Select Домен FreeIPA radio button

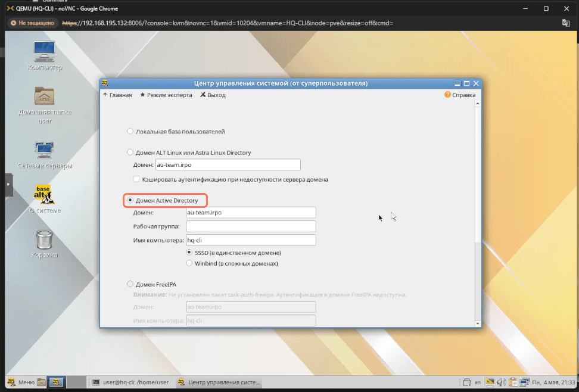(x=130, y=284)
